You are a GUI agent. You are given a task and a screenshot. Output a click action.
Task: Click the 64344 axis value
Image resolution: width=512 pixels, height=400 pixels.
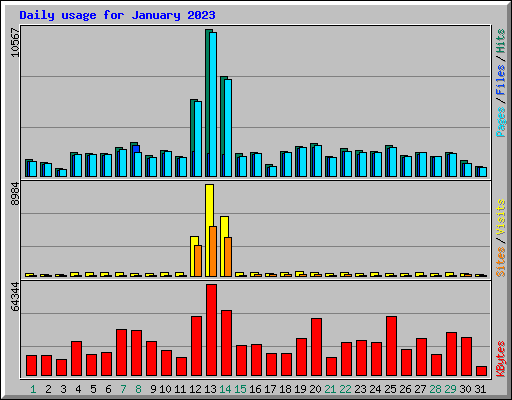(15, 297)
